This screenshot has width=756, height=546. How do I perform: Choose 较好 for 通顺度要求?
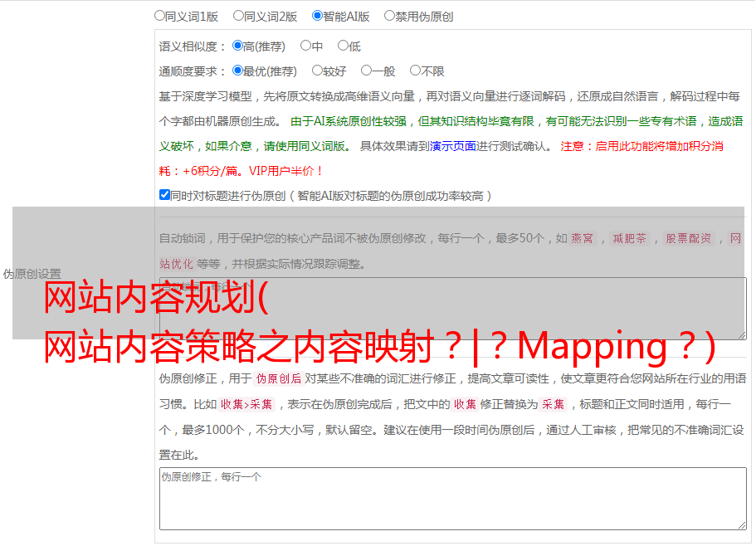[317, 71]
